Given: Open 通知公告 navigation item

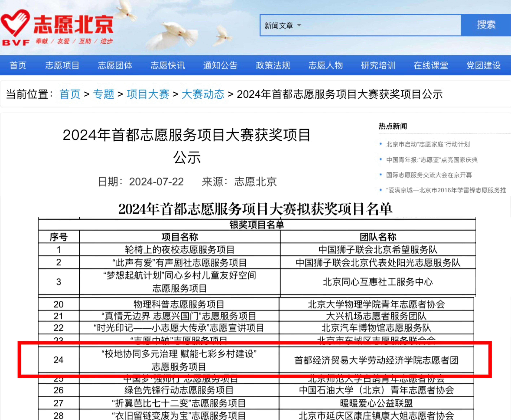Looking at the screenshot, I should click(x=220, y=65).
